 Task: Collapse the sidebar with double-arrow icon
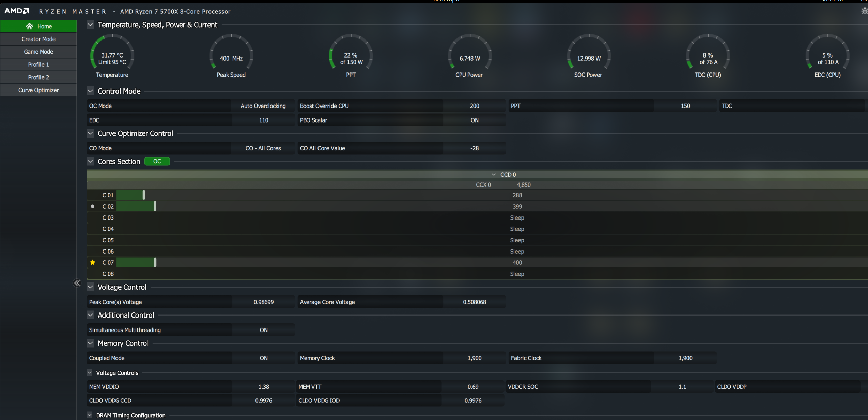point(77,283)
